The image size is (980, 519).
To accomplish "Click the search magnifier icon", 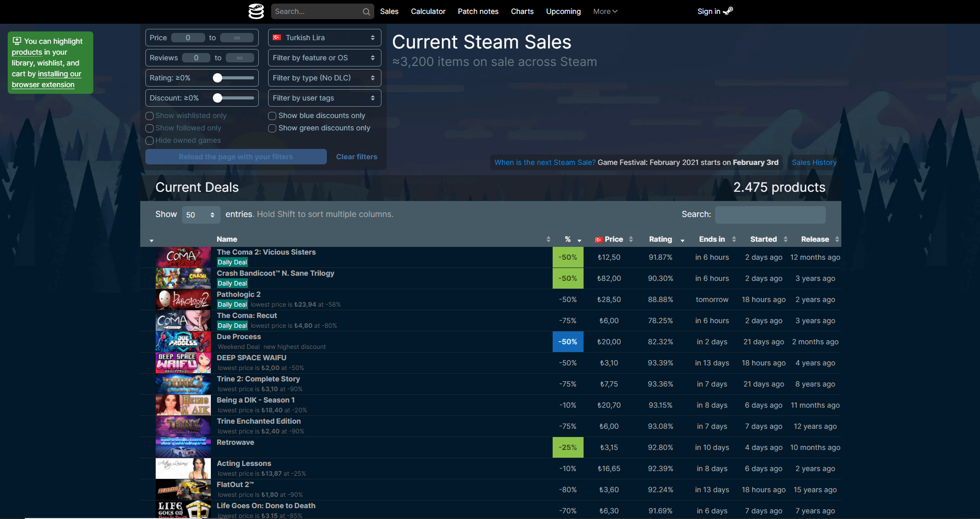I will click(366, 11).
